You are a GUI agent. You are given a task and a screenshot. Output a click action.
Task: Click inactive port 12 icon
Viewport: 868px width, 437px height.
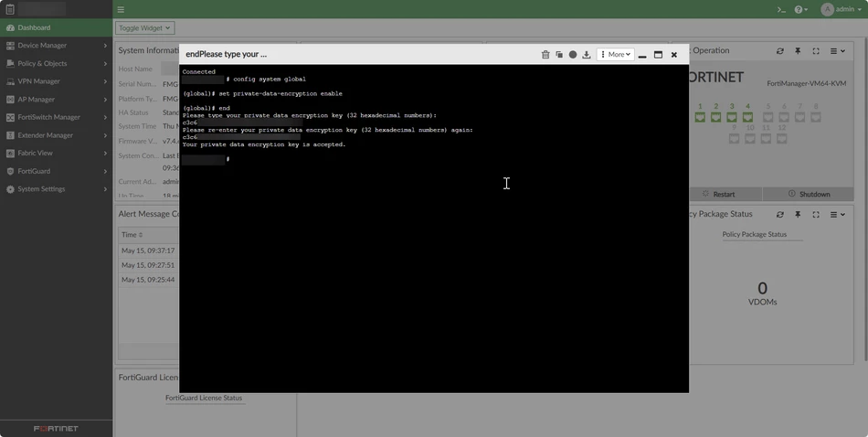781,138
